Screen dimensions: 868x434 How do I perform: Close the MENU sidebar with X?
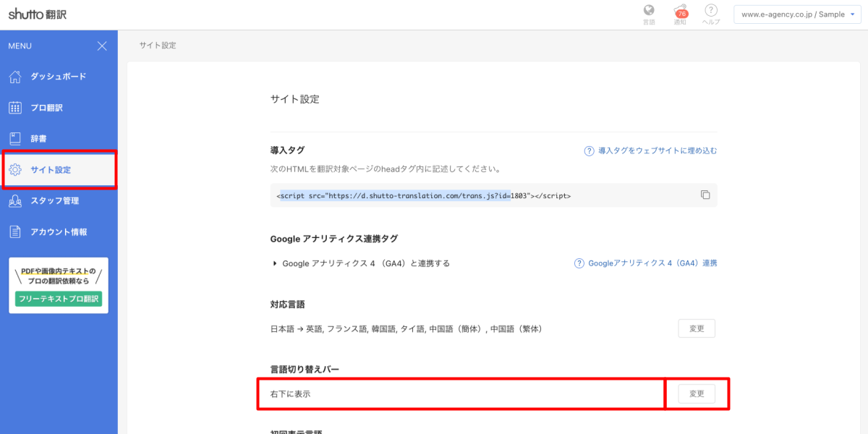(x=102, y=46)
